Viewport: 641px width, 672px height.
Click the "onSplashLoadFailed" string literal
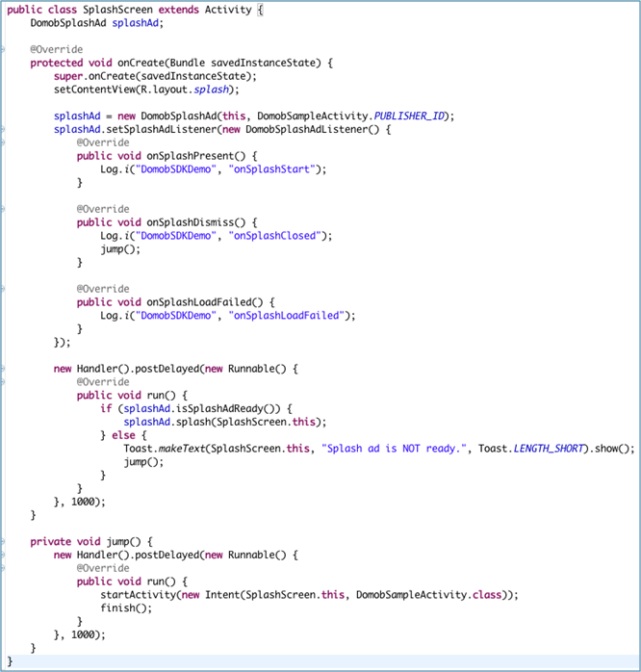point(287,316)
